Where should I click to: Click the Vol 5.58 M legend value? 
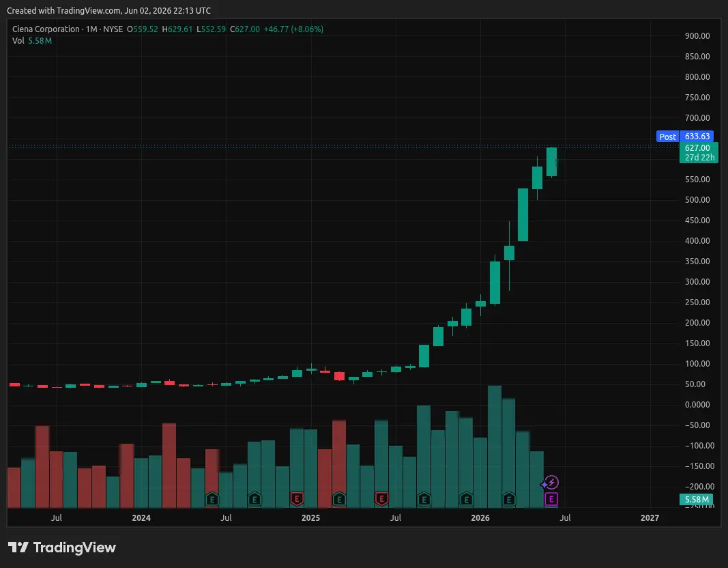tap(40, 41)
